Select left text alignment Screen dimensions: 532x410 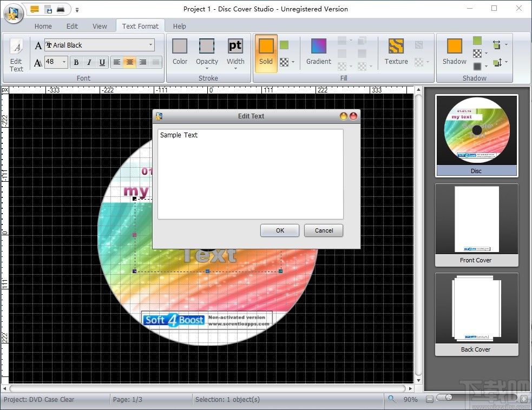(x=117, y=62)
